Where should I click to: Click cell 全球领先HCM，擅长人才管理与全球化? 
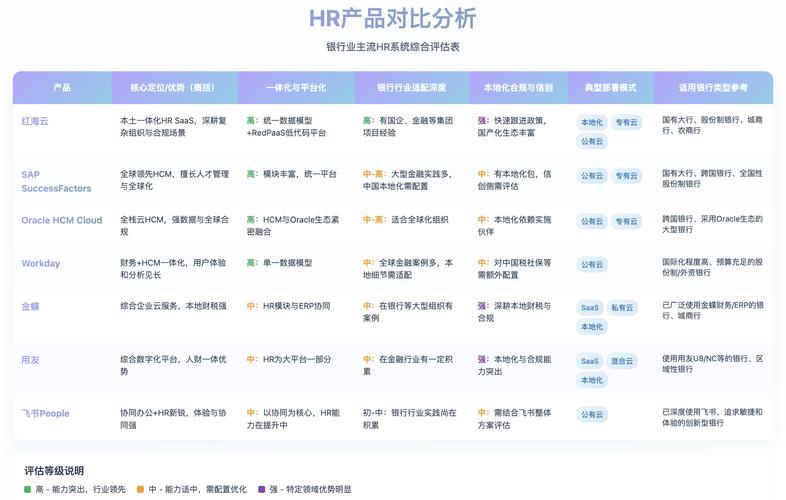174,180
